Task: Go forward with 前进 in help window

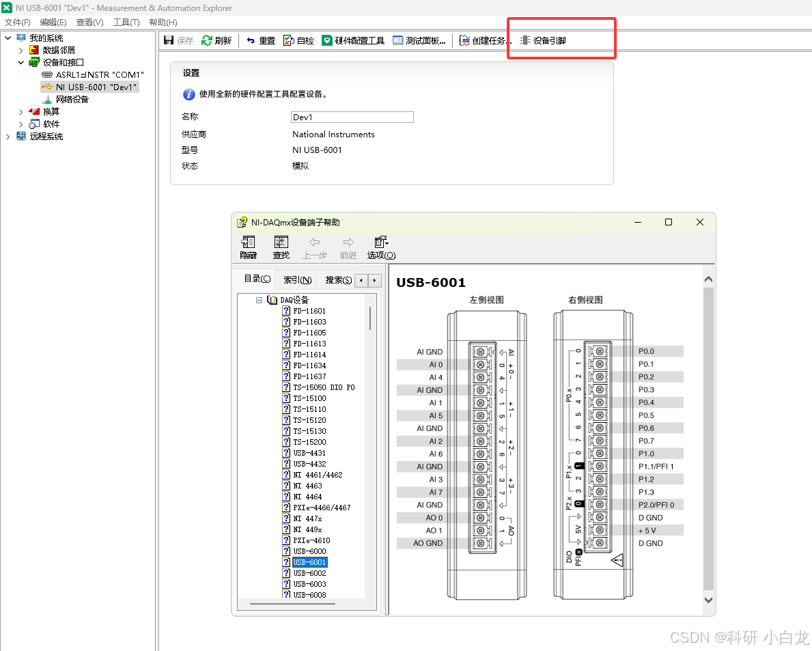Action: click(348, 247)
